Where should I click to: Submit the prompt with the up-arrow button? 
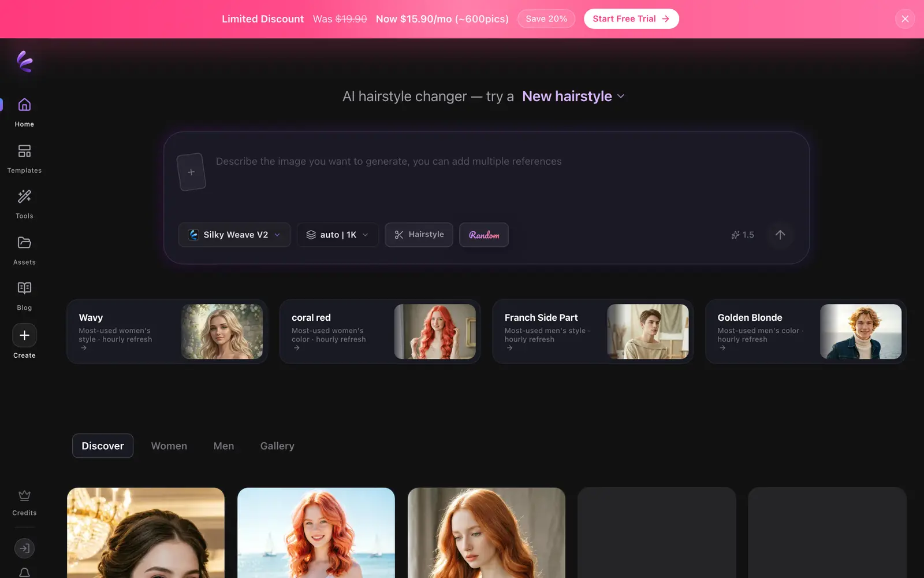780,235
